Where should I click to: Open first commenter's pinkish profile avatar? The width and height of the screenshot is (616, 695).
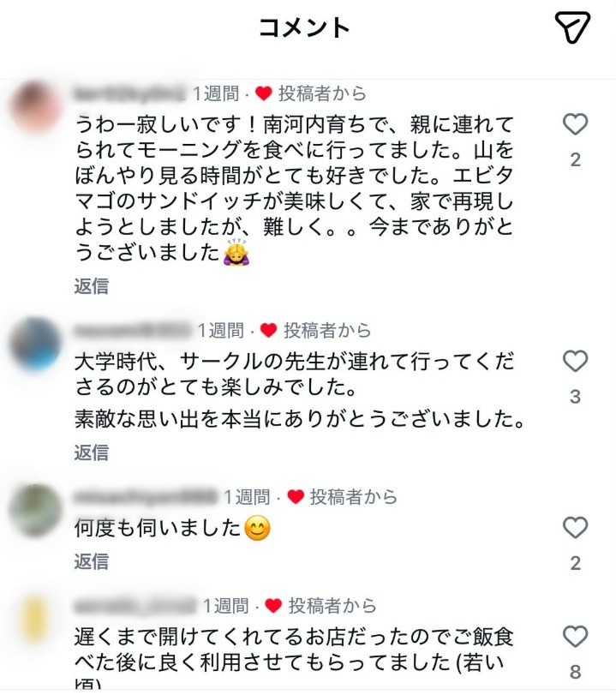[x=36, y=108]
